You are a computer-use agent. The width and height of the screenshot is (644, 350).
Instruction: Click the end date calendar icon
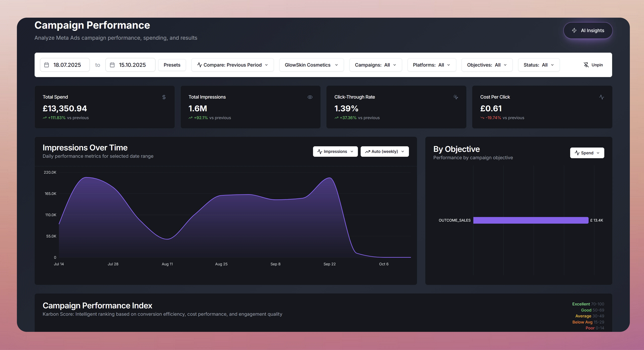tap(112, 65)
